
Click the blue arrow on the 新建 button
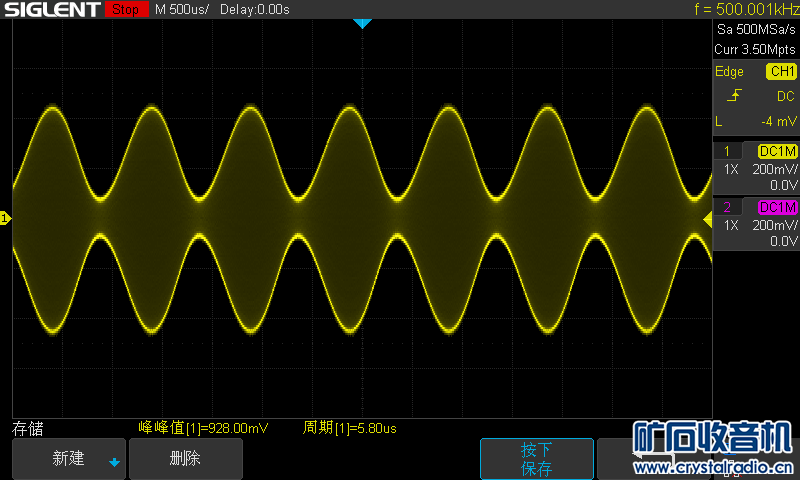tap(114, 462)
